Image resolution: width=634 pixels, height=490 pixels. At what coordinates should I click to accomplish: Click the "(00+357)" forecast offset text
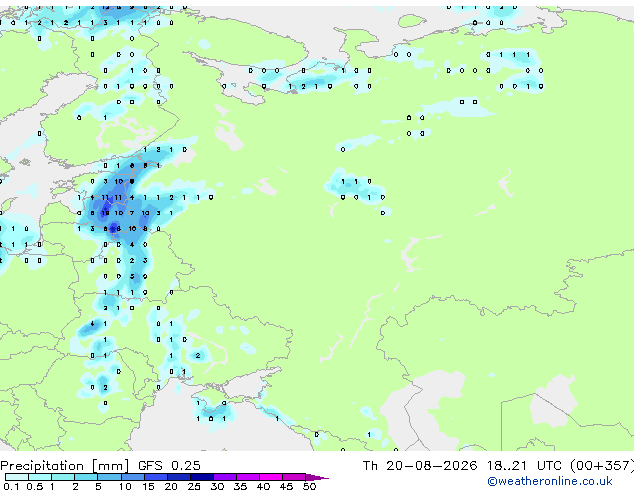[602, 466]
